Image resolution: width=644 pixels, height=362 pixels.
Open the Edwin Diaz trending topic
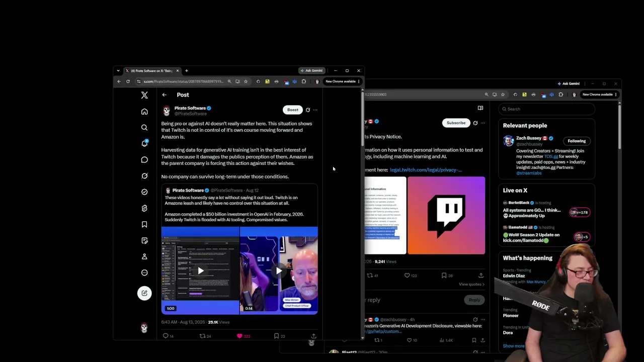514,276
